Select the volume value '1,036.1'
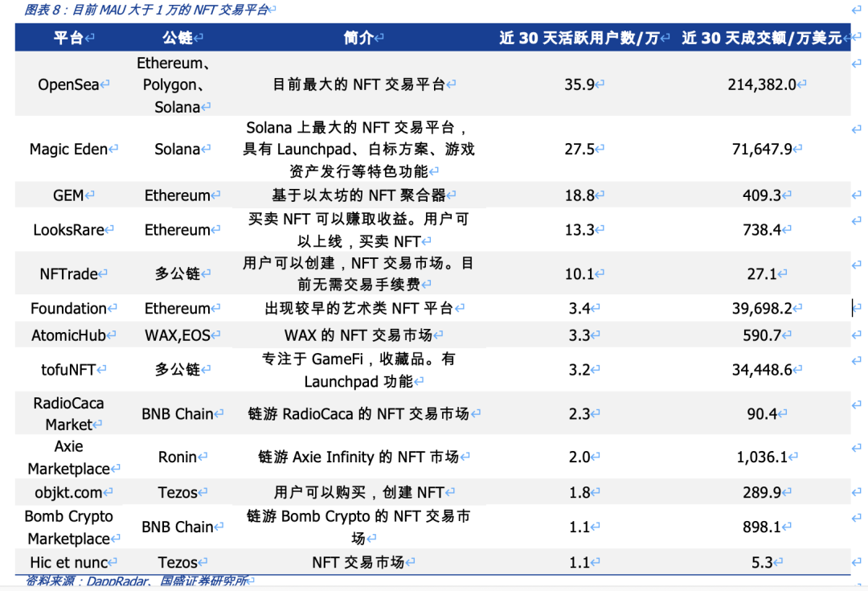 [762, 458]
